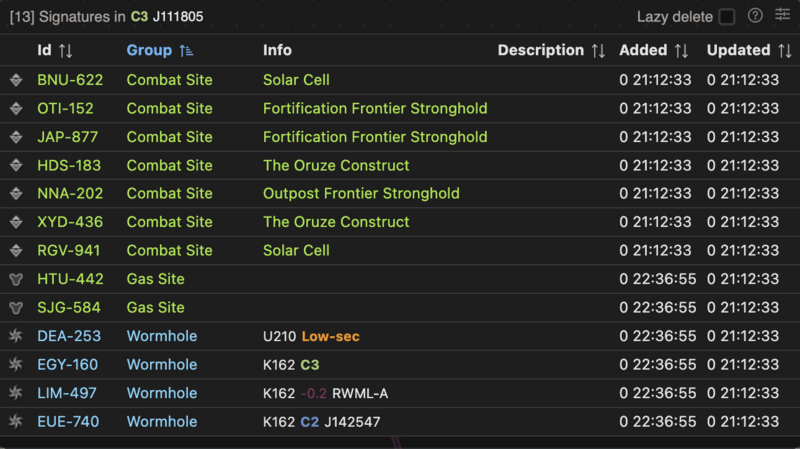Open the signature settings sliders icon
800x449 pixels.
782,16
